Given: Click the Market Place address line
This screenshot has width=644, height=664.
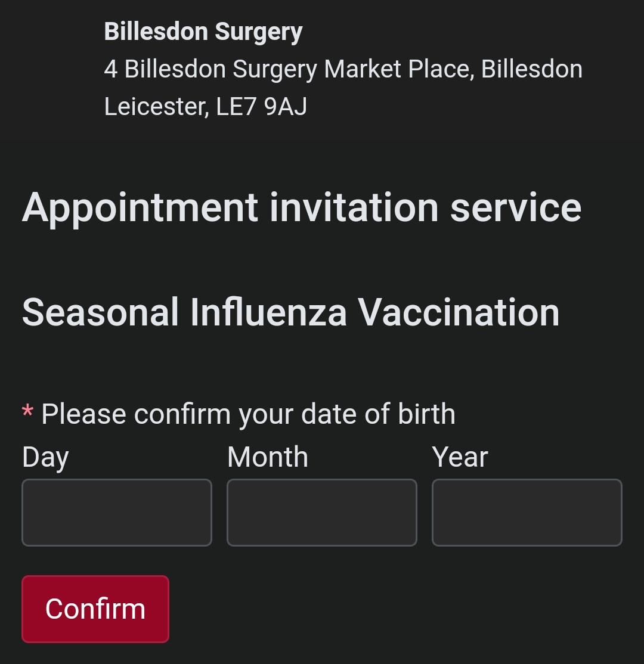Looking at the screenshot, I should pyautogui.click(x=343, y=69).
